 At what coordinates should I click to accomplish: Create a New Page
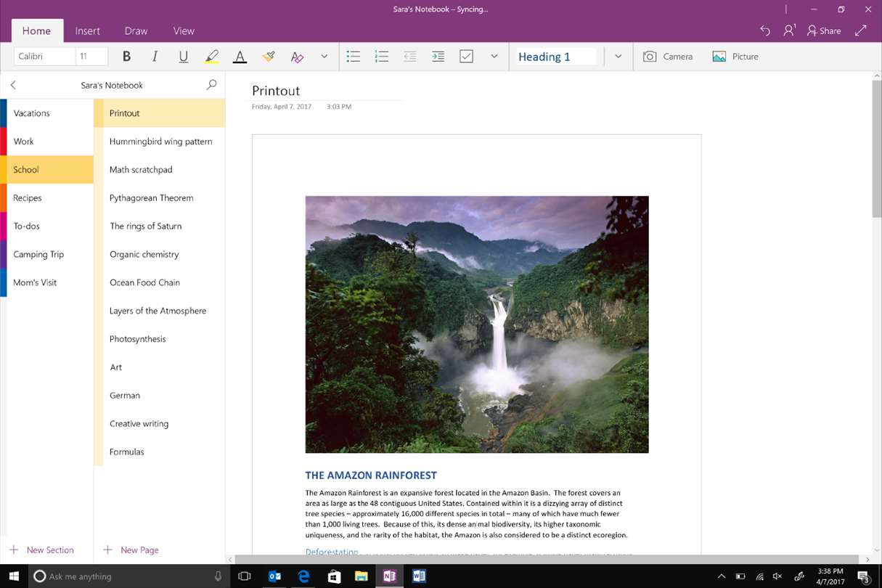[131, 550]
